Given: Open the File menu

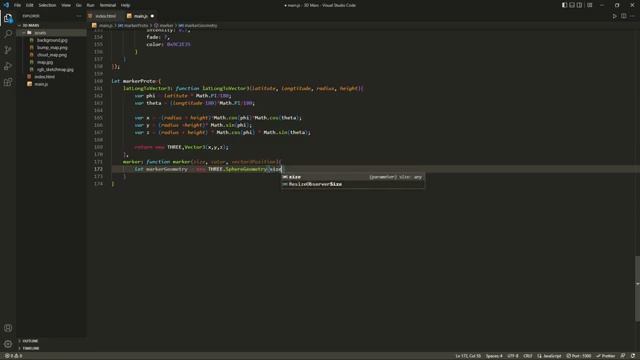Looking at the screenshot, I should (x=17, y=5).
